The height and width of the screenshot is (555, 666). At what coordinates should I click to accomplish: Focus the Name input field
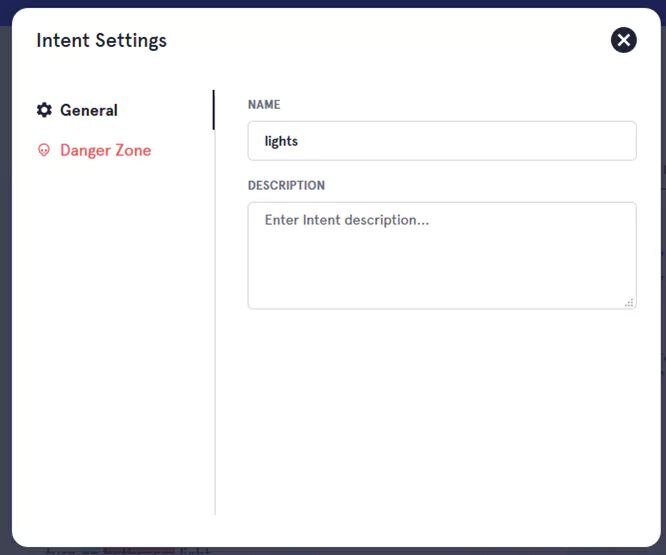[x=442, y=141]
